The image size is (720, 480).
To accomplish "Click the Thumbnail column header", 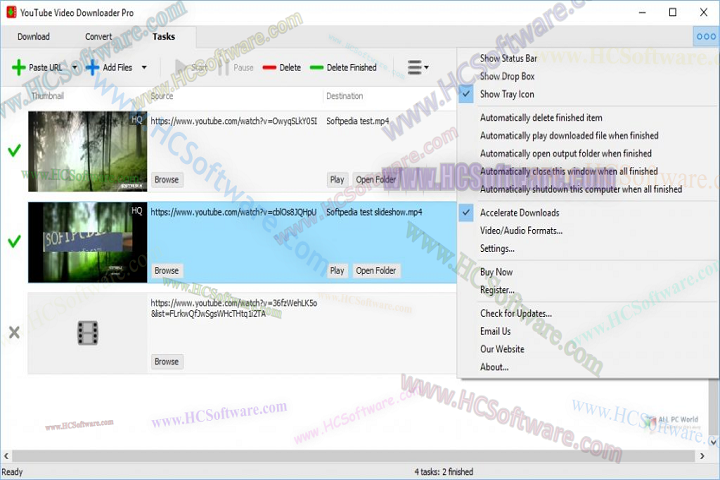I will pyautogui.click(x=48, y=96).
